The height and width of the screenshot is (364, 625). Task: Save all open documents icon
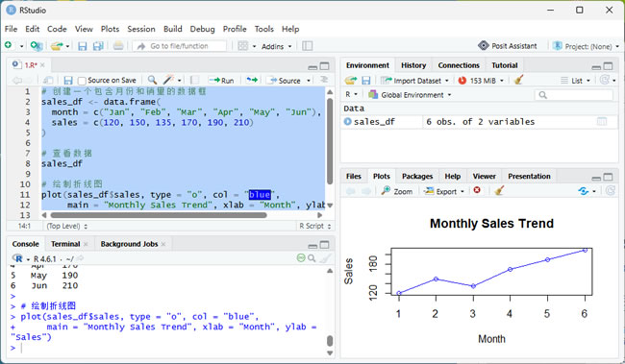click(x=98, y=46)
